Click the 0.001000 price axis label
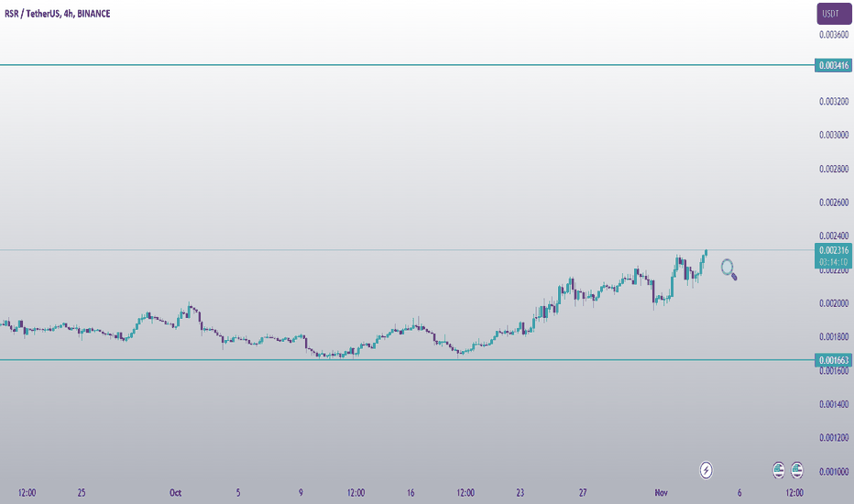The height and width of the screenshot is (504, 854). 834,472
